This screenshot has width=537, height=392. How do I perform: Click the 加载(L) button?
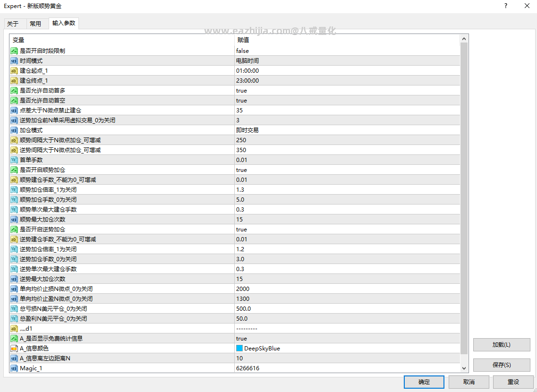pos(502,345)
